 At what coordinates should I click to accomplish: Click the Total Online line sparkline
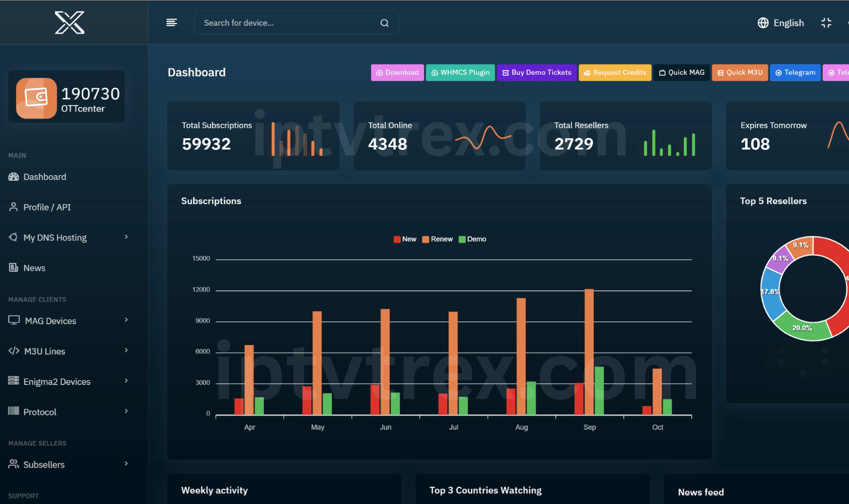(483, 138)
